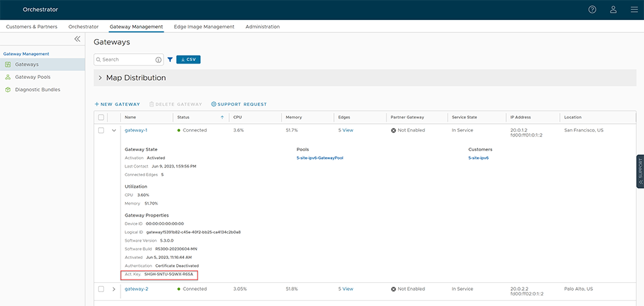Expand the gateway-2 row details
Image resolution: width=644 pixels, height=306 pixels.
(114, 289)
